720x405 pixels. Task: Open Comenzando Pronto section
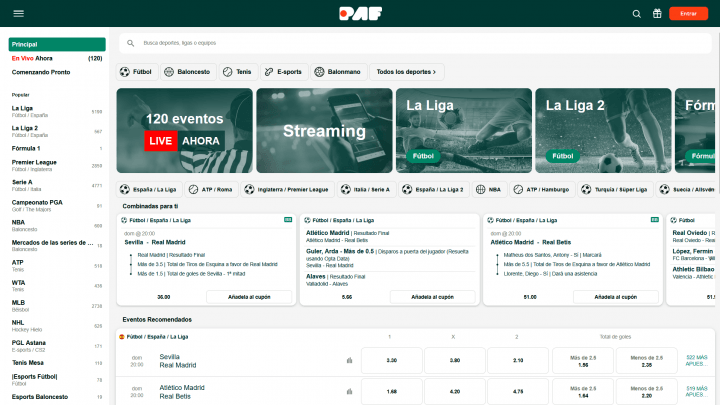coord(57,72)
